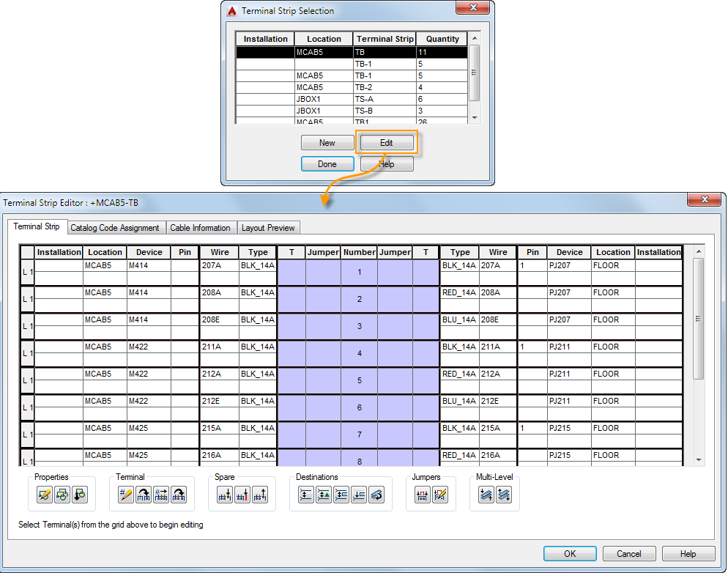Click Help button in Terminal Strip Selection
The image size is (728, 573).
(387, 164)
